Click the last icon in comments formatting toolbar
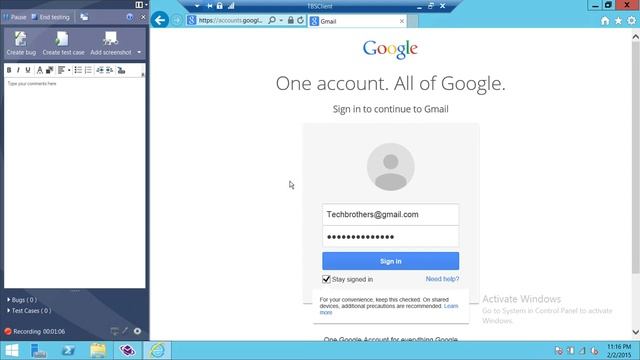 [x=121, y=70]
